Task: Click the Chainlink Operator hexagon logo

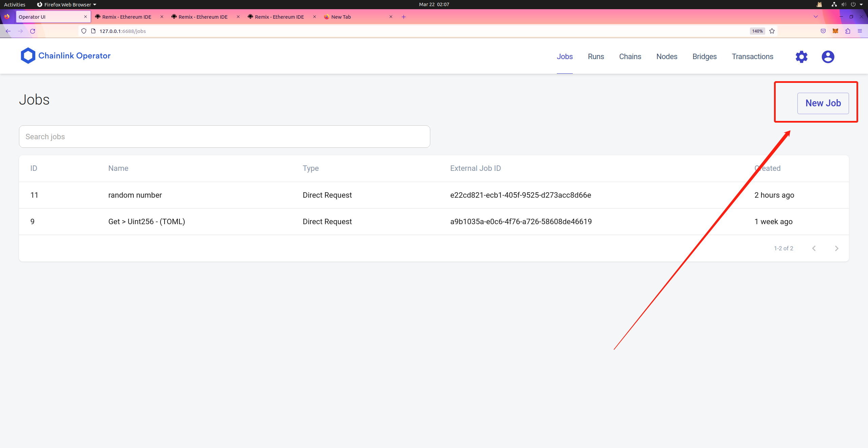Action: (28, 55)
